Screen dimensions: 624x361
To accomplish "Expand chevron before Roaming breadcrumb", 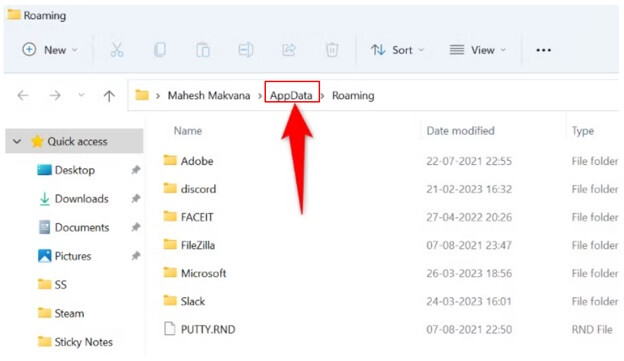I will coord(323,96).
